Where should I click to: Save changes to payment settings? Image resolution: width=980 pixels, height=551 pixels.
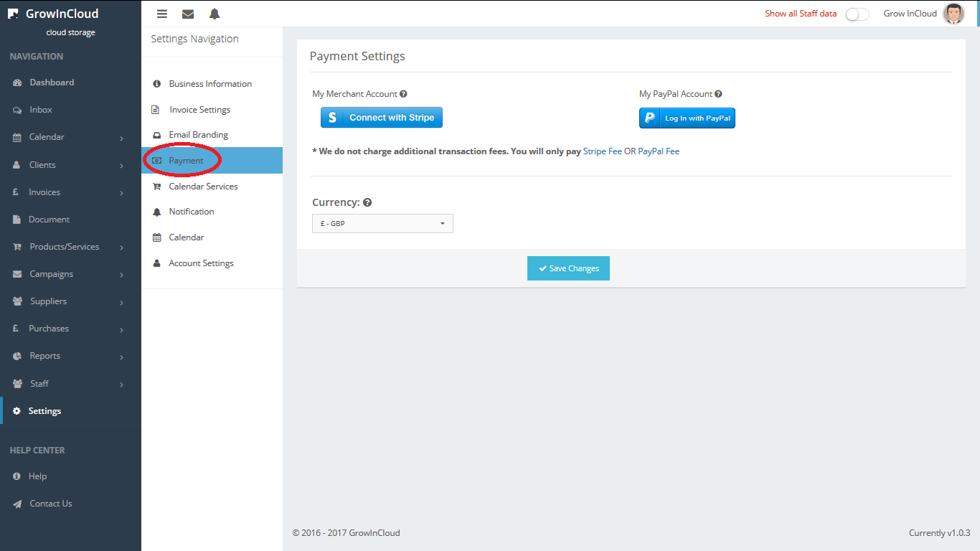(x=568, y=268)
